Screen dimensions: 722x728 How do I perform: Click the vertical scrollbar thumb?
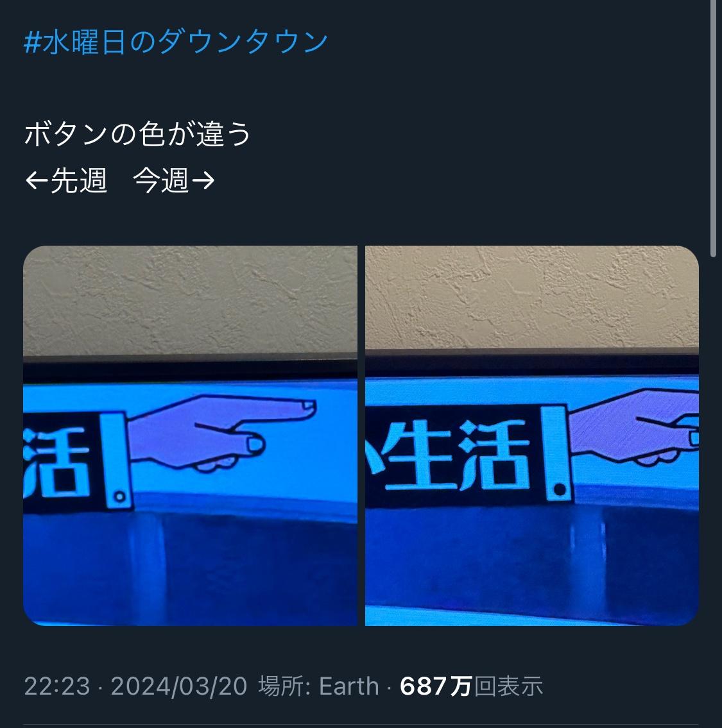coord(713,128)
